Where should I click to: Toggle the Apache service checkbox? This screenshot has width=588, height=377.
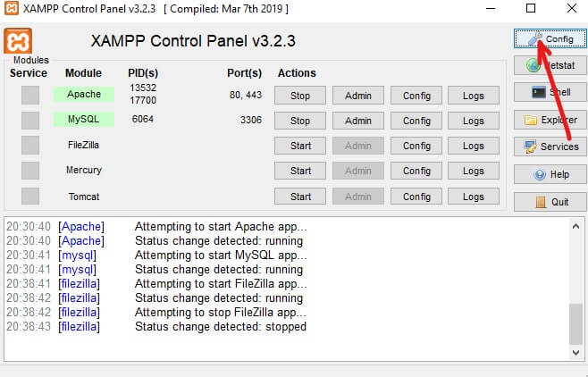click(x=30, y=96)
